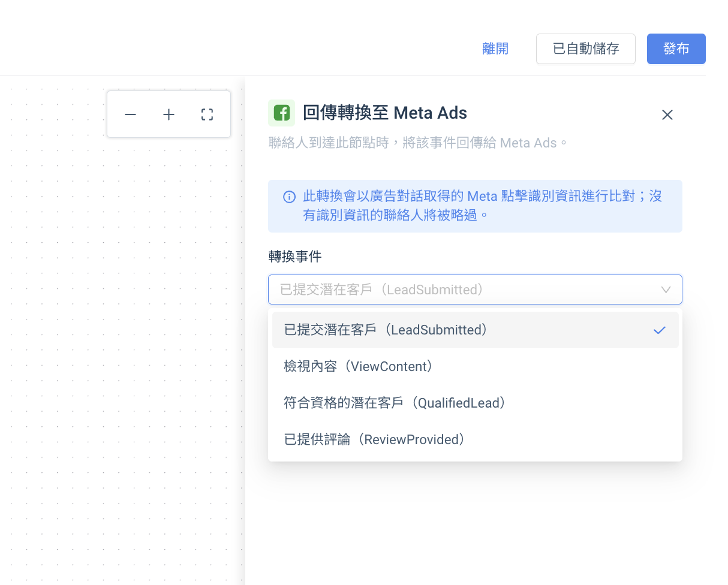The image size is (728, 585).
Task: Click the 回傳轉換至 Meta Ads title
Action: 385,113
